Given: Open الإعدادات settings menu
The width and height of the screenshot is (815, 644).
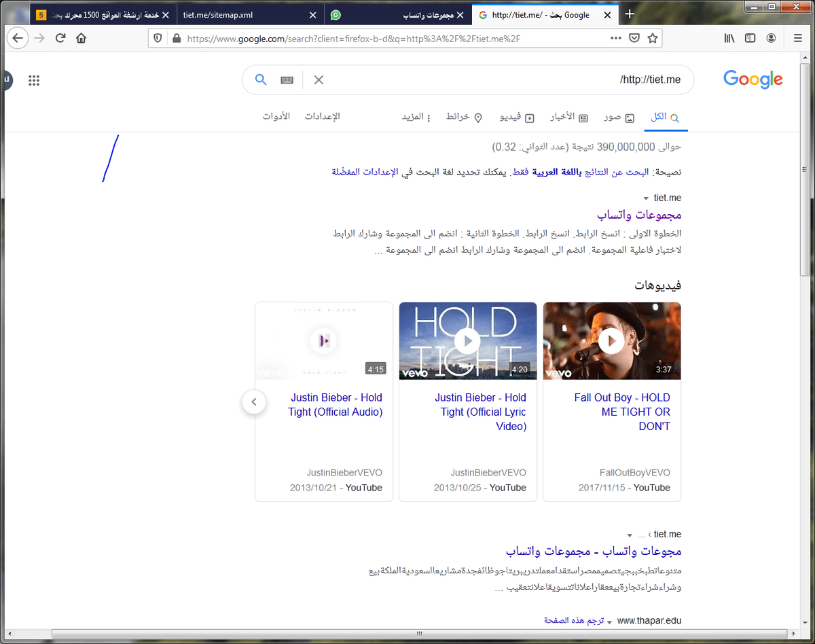Looking at the screenshot, I should [321, 117].
